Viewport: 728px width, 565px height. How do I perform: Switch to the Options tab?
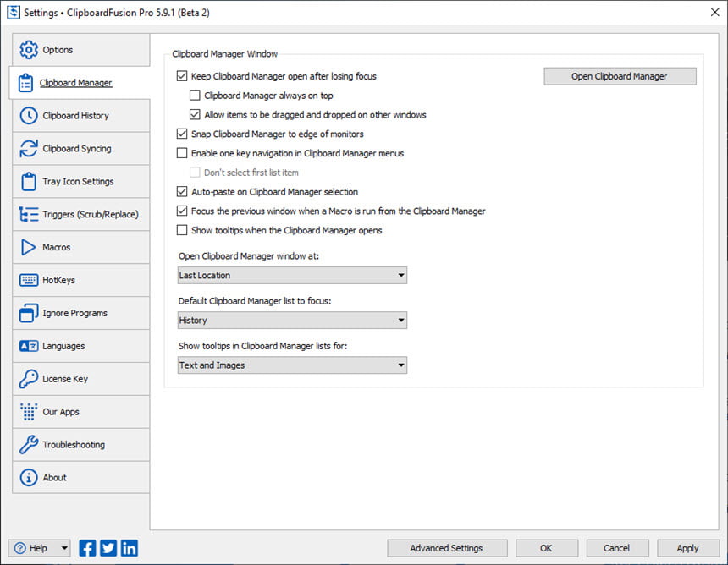tap(80, 50)
